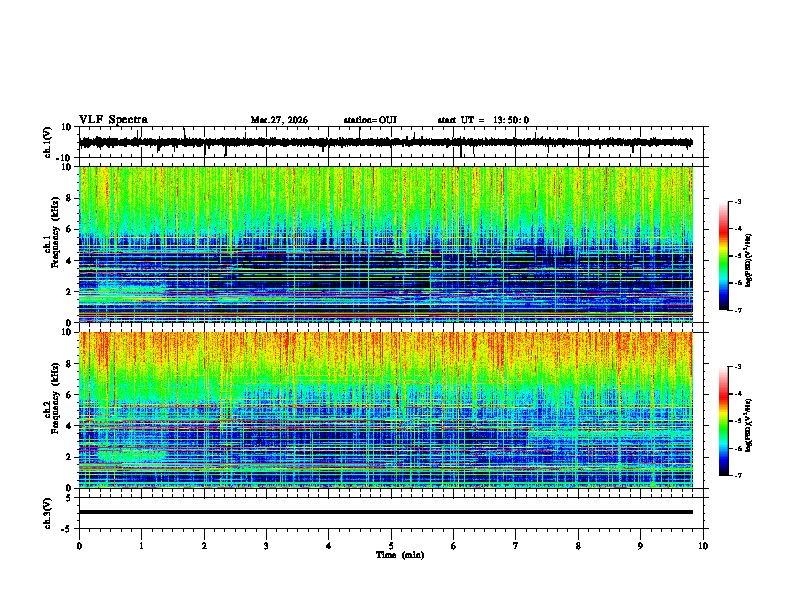Click the ch.1 waveform trace panel
This screenshot has width=792, height=612.
[x=391, y=142]
